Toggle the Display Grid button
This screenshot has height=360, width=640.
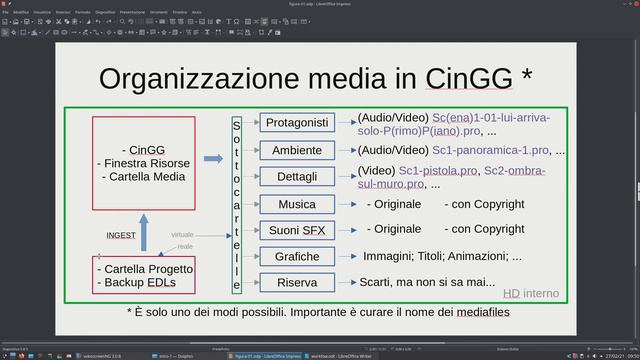click(141, 22)
